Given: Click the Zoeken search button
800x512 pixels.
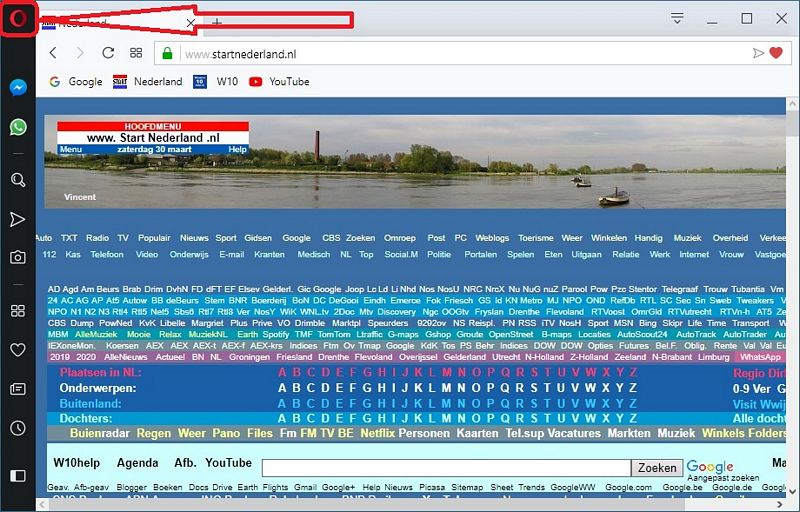Looking at the screenshot, I should point(657,468).
